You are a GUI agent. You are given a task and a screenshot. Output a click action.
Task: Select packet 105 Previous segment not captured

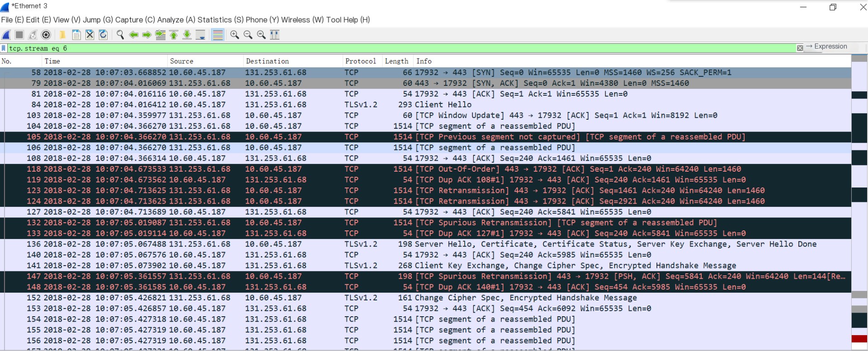pos(425,137)
